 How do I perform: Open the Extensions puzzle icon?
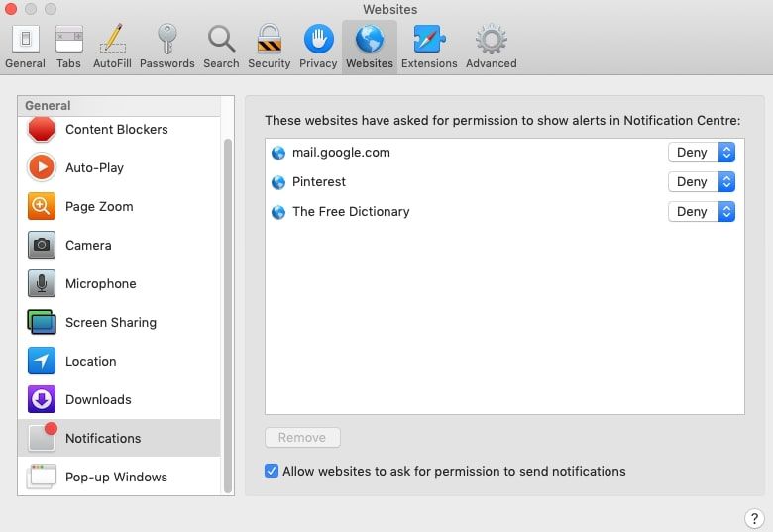[429, 39]
